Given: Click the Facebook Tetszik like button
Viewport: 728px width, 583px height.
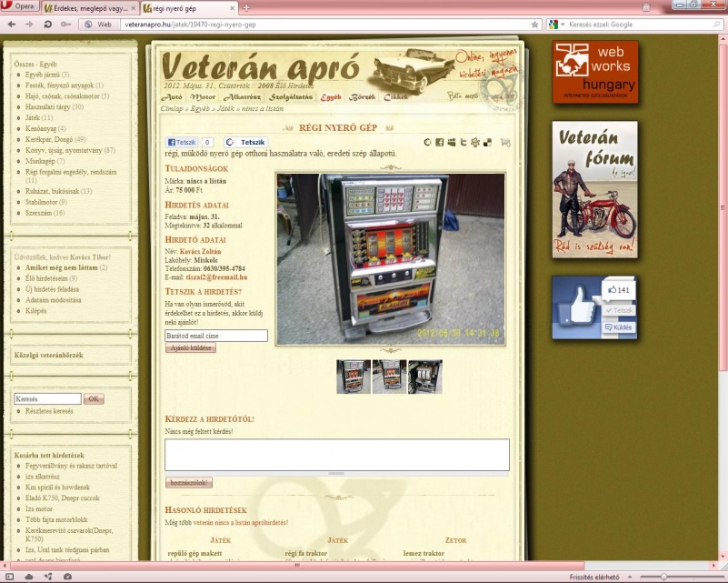Looking at the screenshot, I should [181, 143].
